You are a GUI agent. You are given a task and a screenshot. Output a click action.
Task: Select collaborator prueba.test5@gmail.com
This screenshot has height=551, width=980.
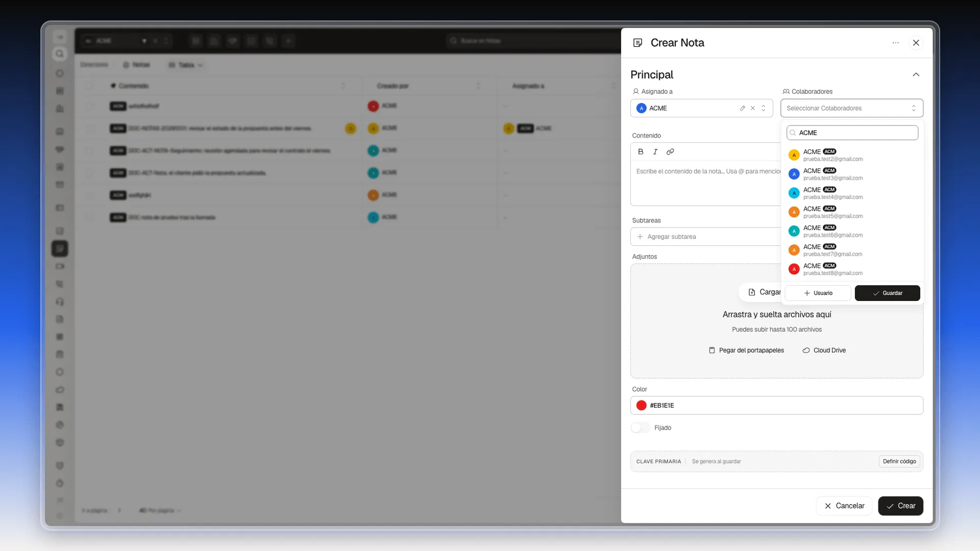pos(852,212)
